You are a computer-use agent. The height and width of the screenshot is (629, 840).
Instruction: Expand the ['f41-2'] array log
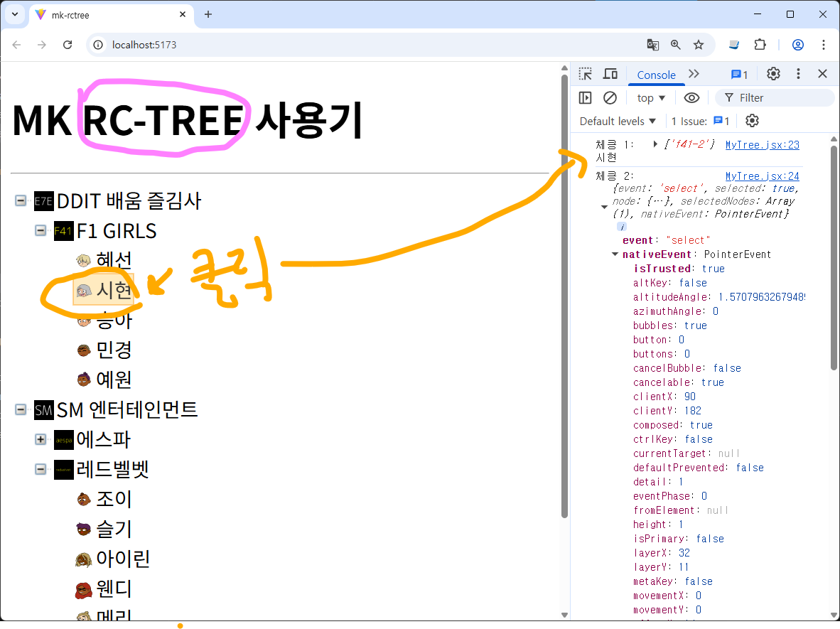655,144
